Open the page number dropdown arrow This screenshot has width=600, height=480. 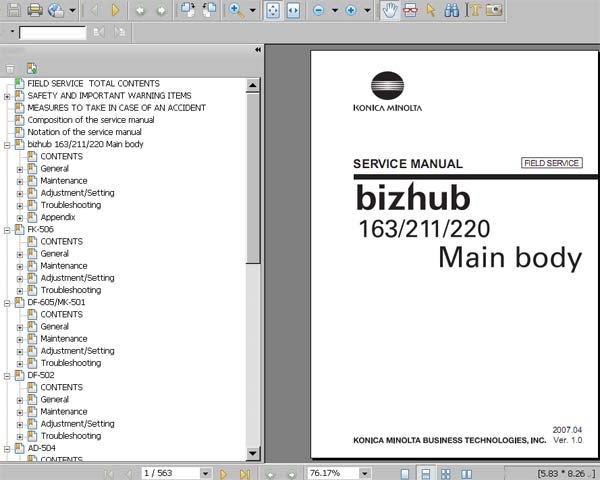[205, 474]
